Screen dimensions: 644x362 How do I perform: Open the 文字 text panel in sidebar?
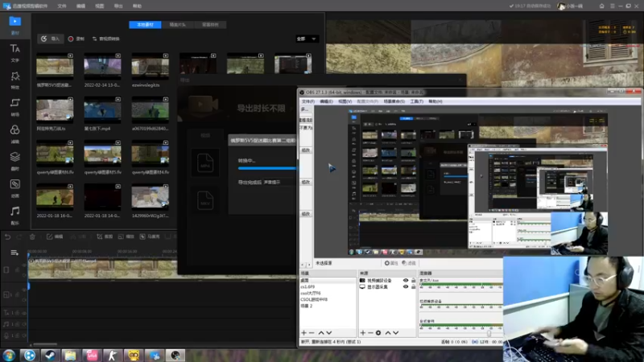pos(14,52)
